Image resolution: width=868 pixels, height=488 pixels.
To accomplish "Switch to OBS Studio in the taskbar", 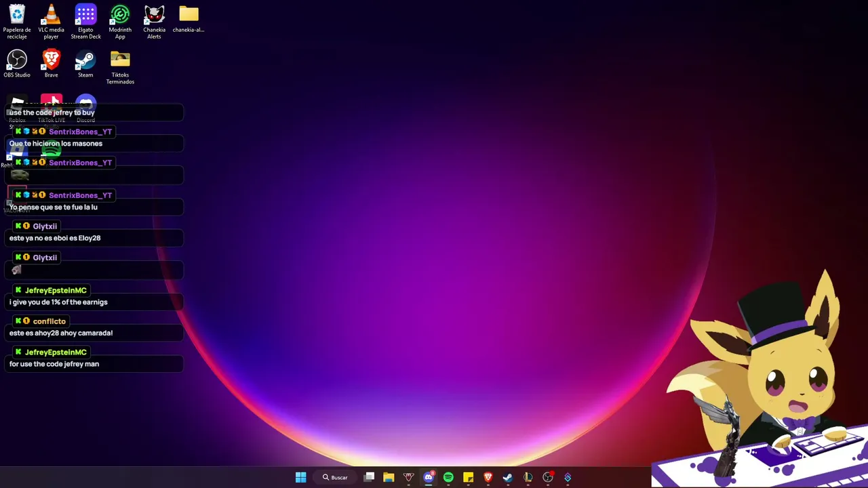I will tap(548, 477).
